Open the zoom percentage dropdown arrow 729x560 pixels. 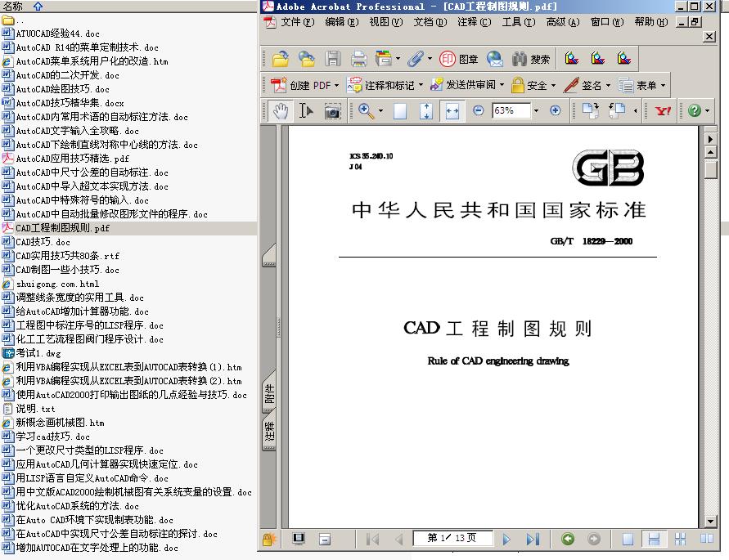click(537, 110)
